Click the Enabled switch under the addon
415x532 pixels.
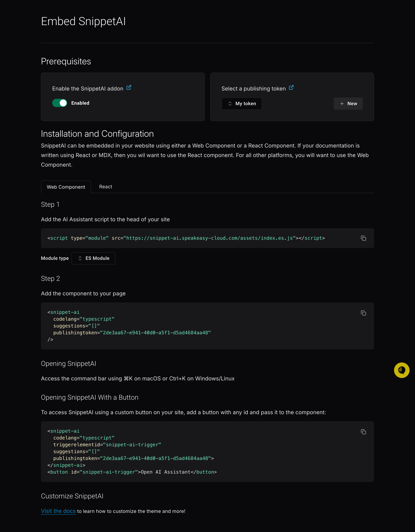(60, 103)
